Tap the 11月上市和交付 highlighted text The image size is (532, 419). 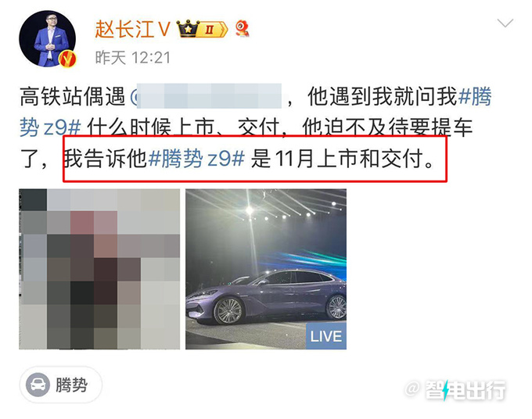point(354,159)
